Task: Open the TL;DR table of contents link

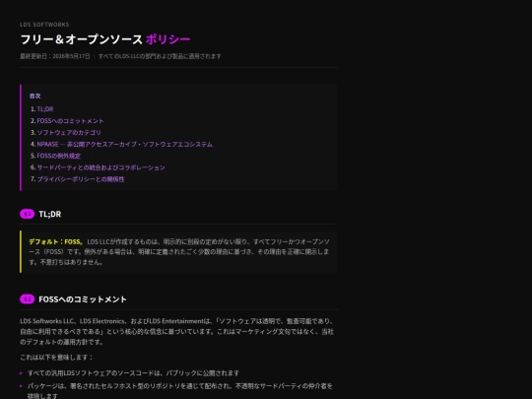Action: pos(45,109)
